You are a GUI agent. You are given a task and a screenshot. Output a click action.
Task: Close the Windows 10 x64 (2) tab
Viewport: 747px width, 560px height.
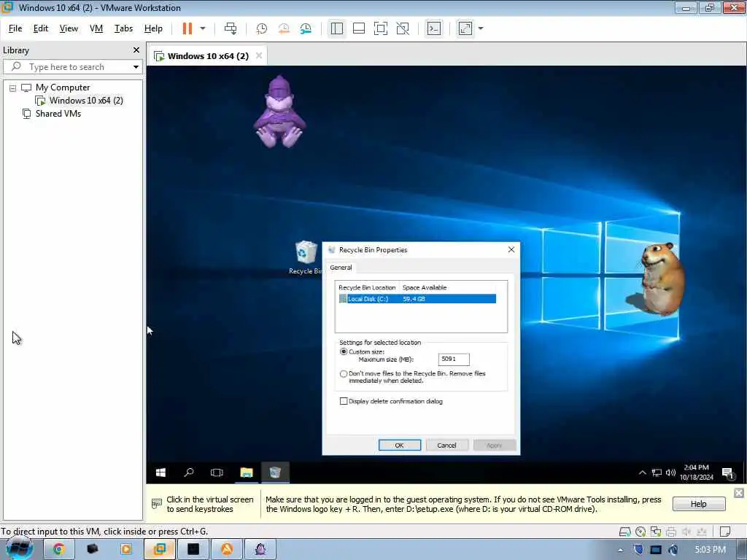coord(259,55)
